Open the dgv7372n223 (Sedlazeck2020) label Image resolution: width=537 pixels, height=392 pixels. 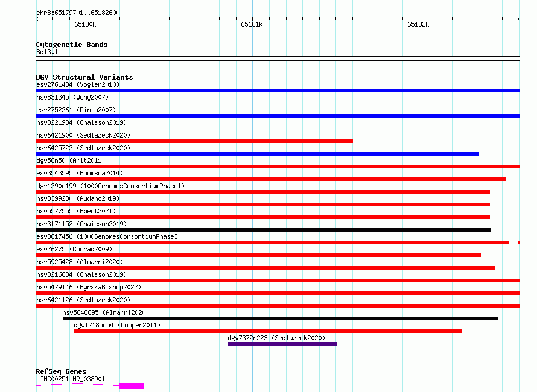(276, 338)
